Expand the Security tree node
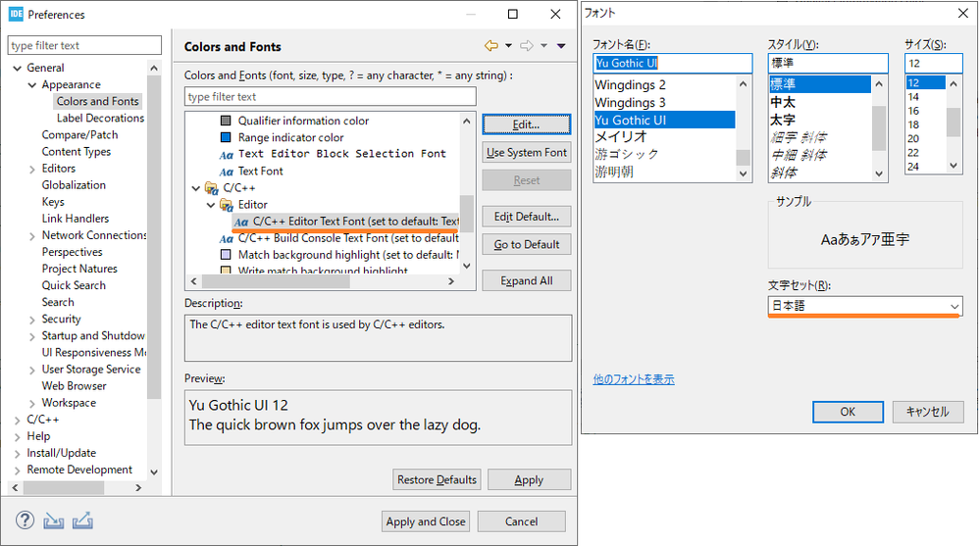Viewport: 980px width, 546px height. tap(32, 320)
